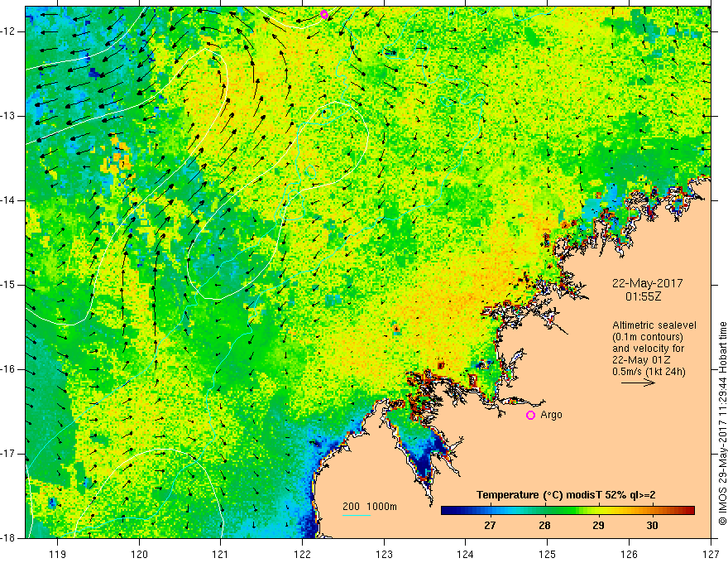728x563 pixels.
Task: Click longitude label 124
Action: click(466, 554)
